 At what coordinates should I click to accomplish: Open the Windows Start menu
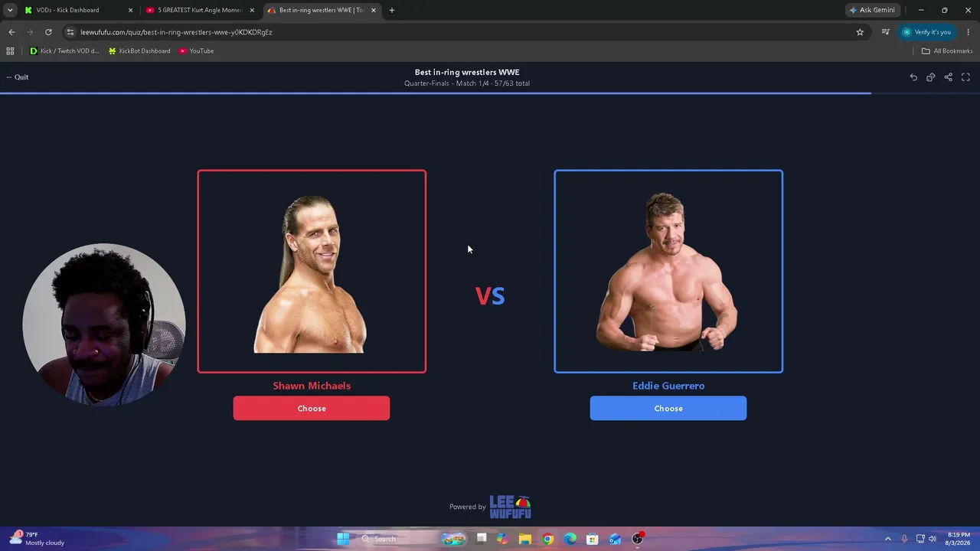pyautogui.click(x=343, y=539)
